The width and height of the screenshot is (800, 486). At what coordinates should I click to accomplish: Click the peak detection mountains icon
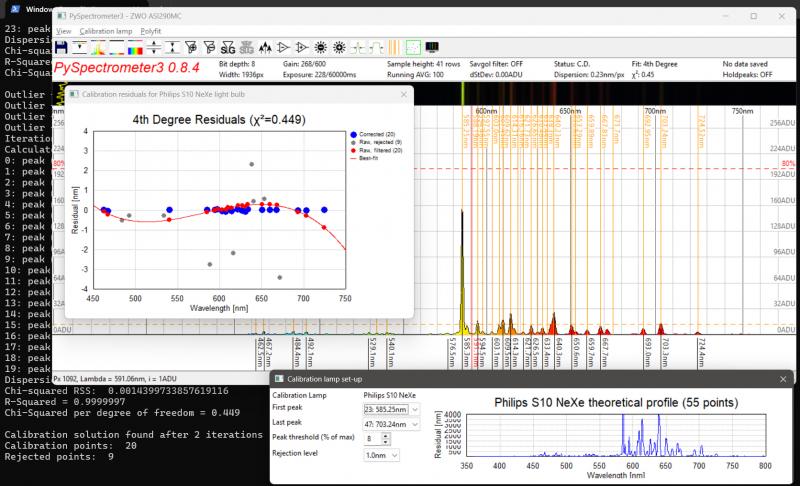click(x=265, y=46)
